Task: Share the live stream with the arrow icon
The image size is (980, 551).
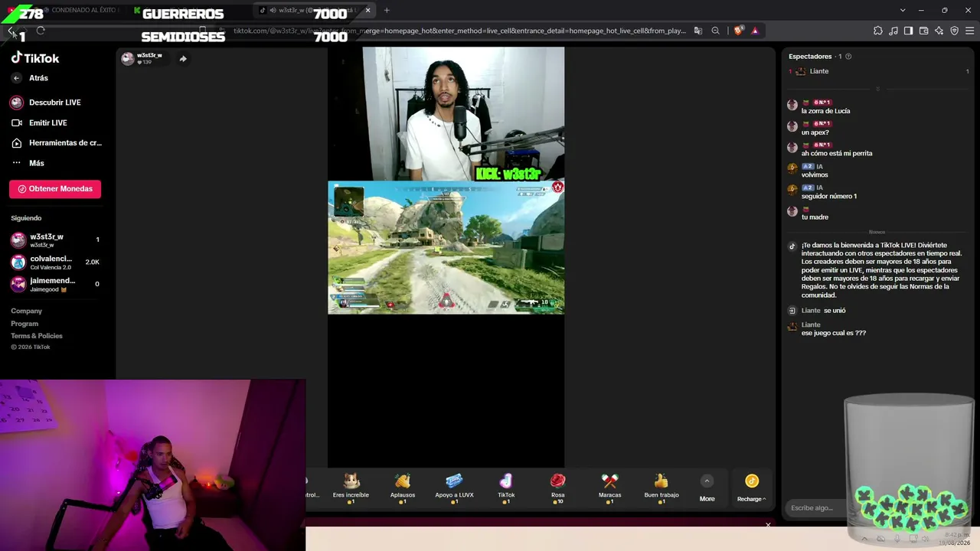Action: click(x=183, y=59)
